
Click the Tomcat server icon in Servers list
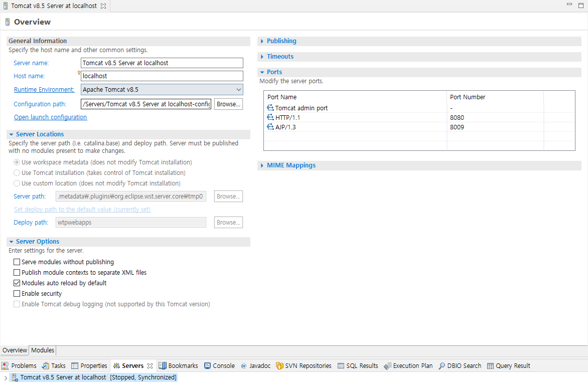15,377
